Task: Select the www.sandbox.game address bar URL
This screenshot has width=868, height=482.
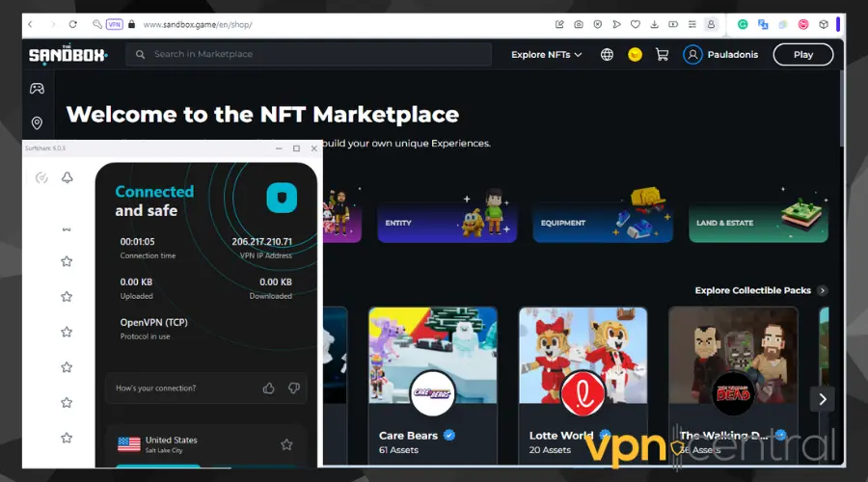Action: click(198, 24)
